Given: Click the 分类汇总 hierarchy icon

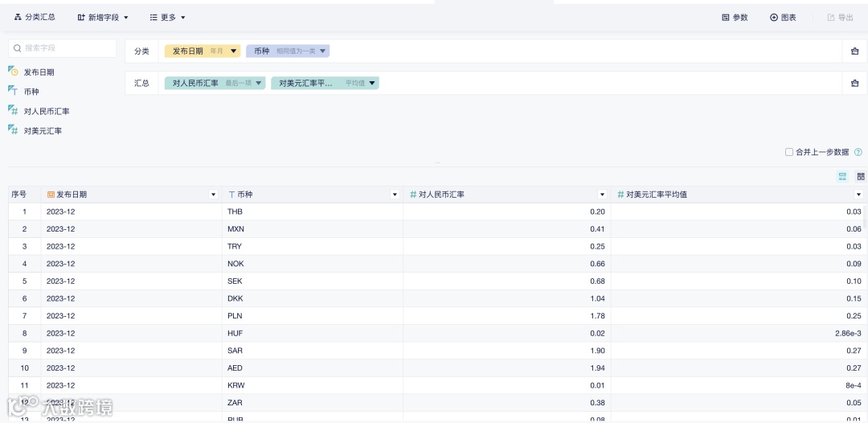Looking at the screenshot, I should 18,17.
